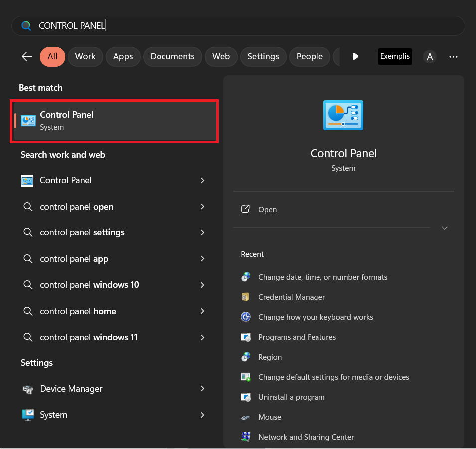Select the Control Panel System best match
The height and width of the screenshot is (449, 476).
coord(115,121)
